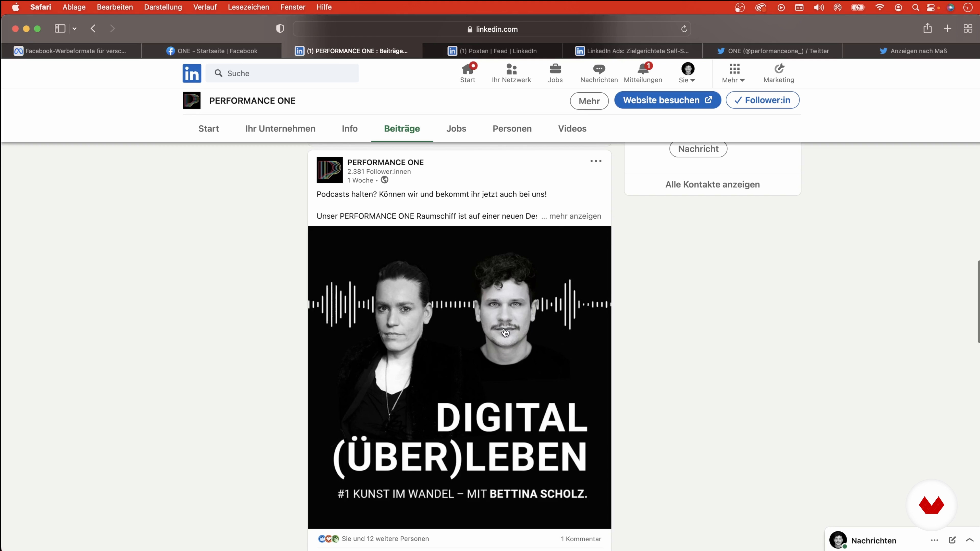Screen dimensions: 980x551
Task: Open the Marketing target icon
Action: click(x=779, y=73)
